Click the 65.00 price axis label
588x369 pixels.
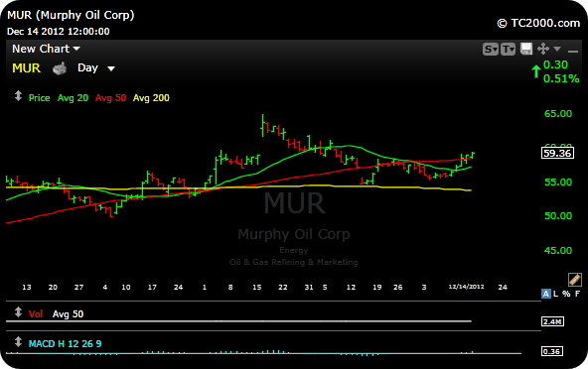558,114
